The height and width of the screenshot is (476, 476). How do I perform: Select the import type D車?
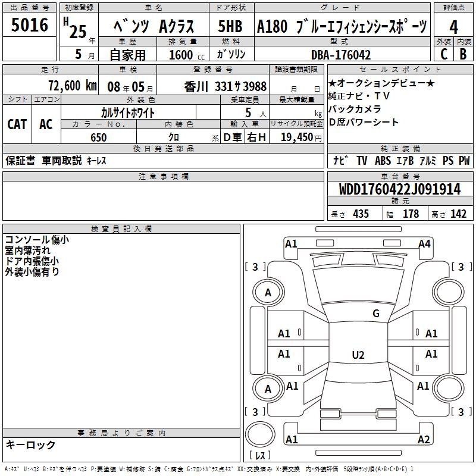click(x=232, y=137)
